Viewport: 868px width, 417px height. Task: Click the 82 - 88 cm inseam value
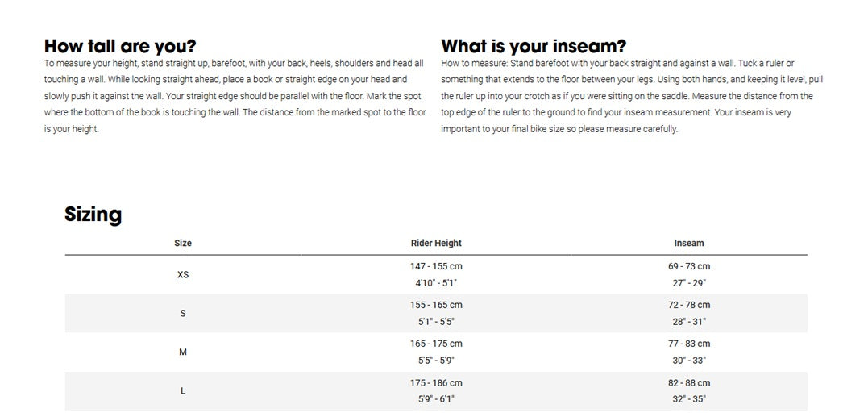tap(689, 382)
